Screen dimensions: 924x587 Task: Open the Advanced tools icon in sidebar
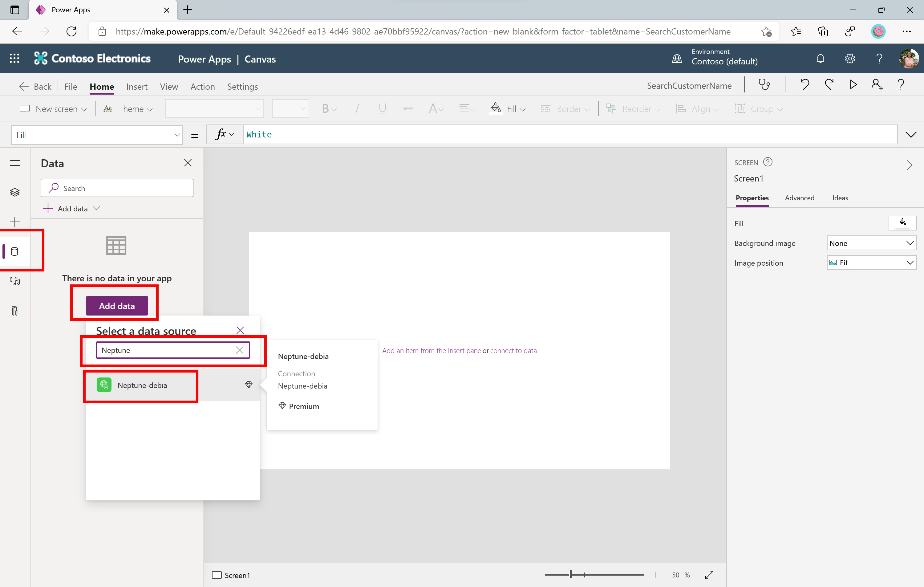(x=14, y=310)
